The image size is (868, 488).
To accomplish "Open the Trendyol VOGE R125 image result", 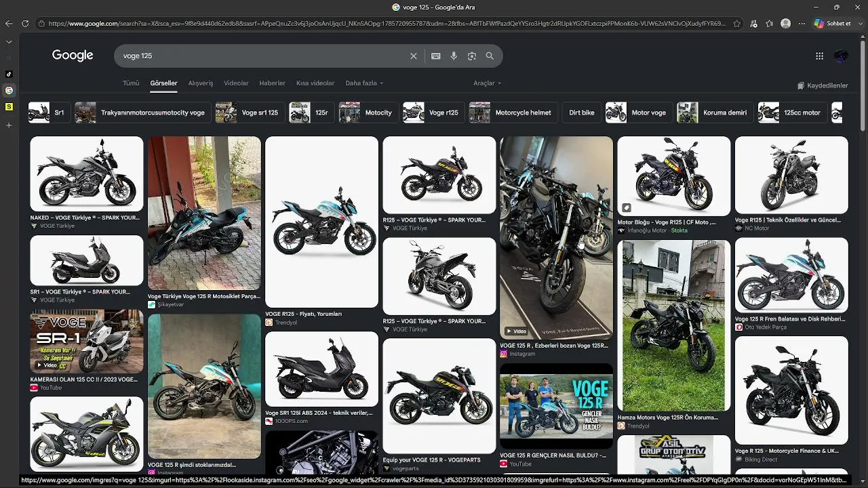I will tap(321, 222).
